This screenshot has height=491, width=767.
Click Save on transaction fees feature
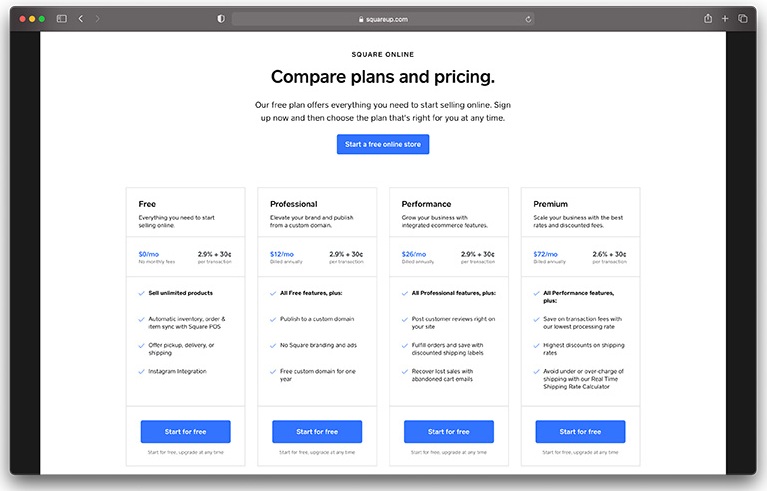[582, 323]
